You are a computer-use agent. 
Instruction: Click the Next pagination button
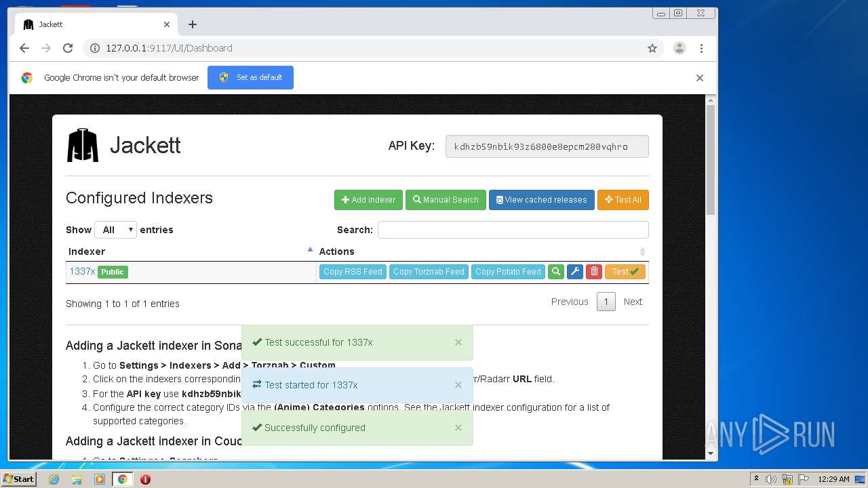coord(633,302)
